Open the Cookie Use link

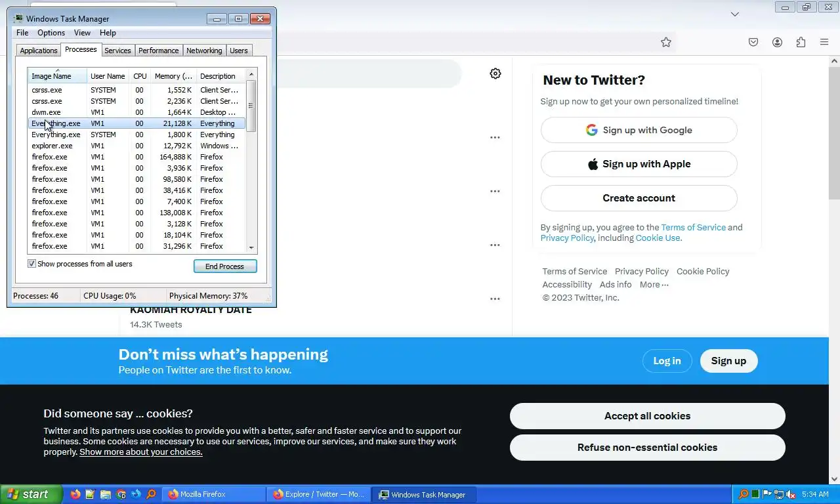point(658,238)
